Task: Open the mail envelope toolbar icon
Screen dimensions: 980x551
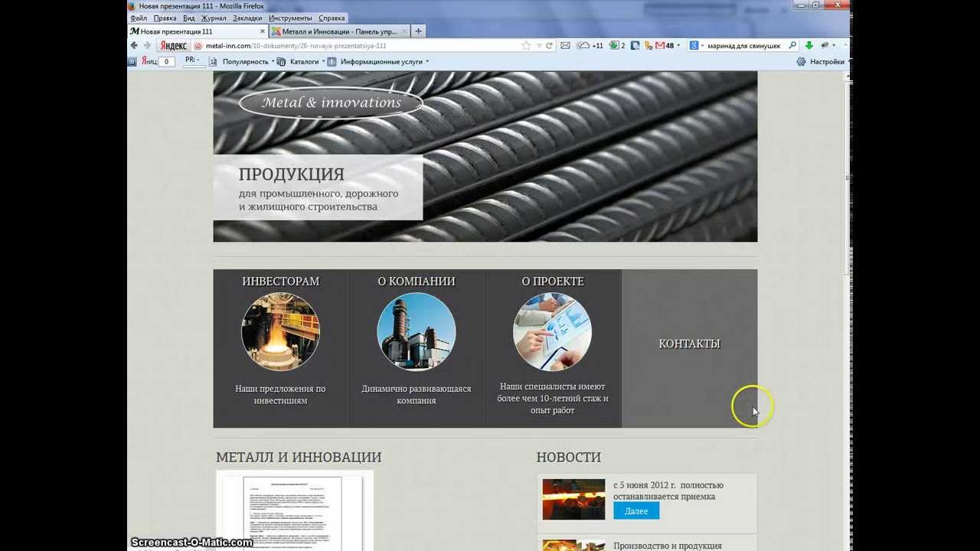Action: [565, 46]
